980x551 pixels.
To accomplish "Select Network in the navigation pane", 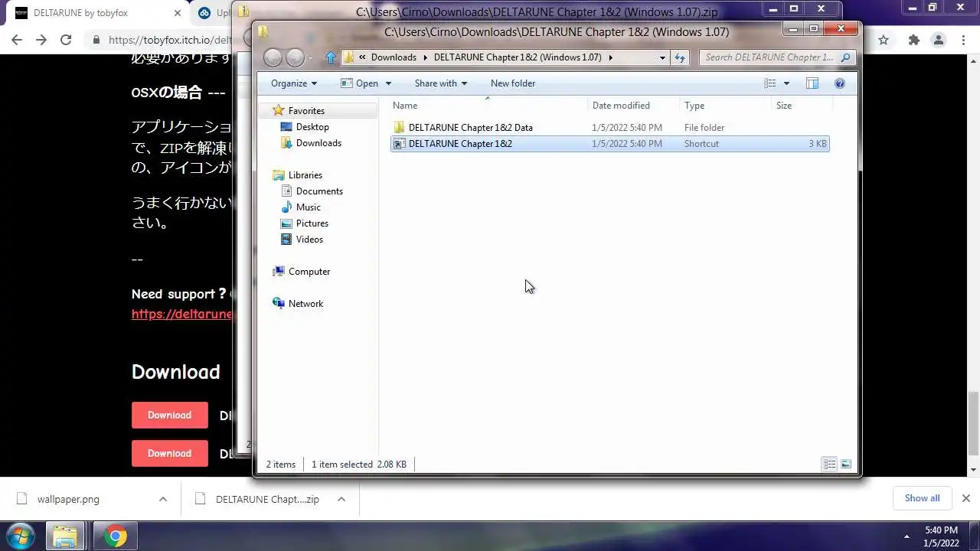I will click(305, 304).
